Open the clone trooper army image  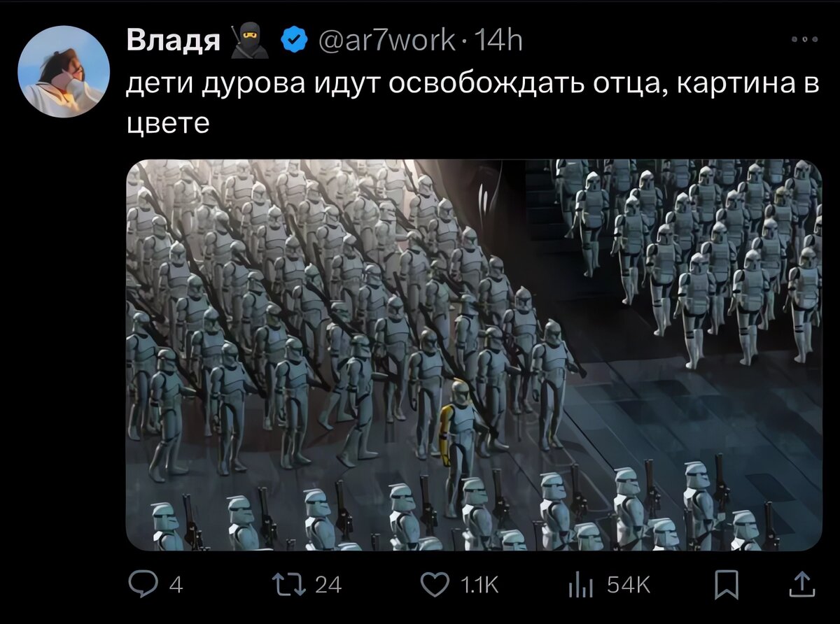474,355
